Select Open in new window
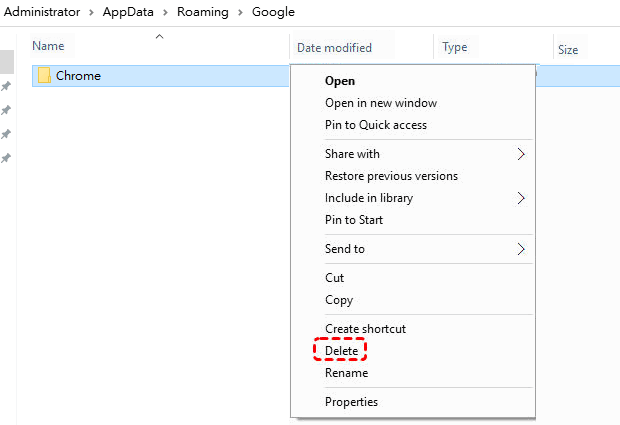Viewport: 620px width, 425px height. pyautogui.click(x=381, y=103)
